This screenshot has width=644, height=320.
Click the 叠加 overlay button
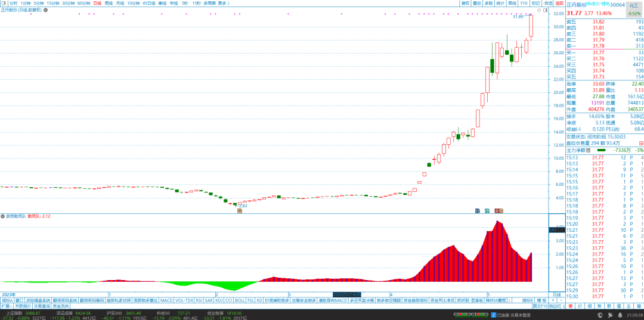[477, 3]
